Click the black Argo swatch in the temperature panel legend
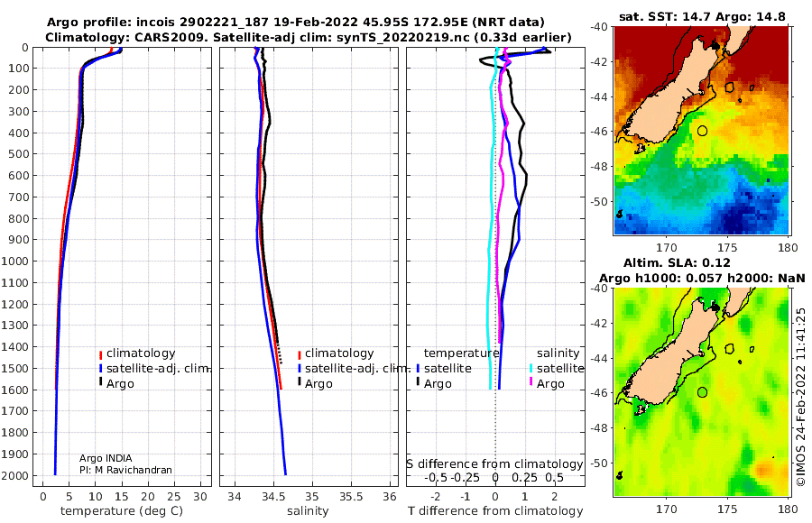Viewport: 812px width, 523px height. coord(101,383)
